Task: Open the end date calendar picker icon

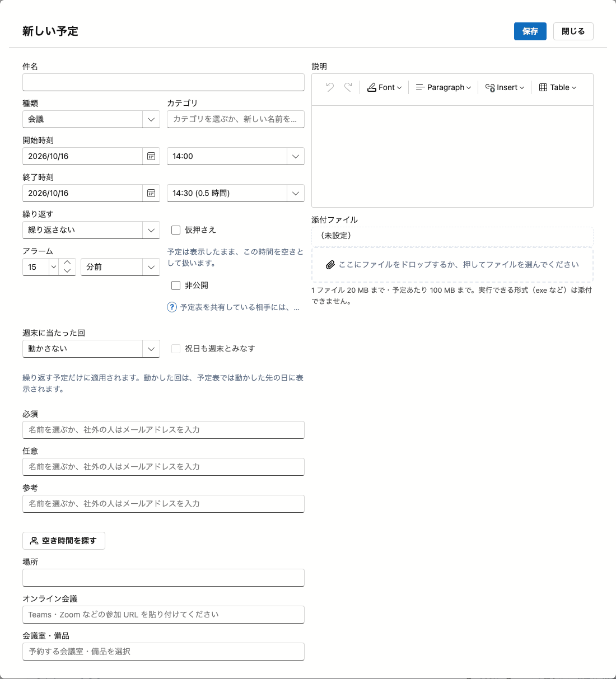Action: (x=151, y=193)
